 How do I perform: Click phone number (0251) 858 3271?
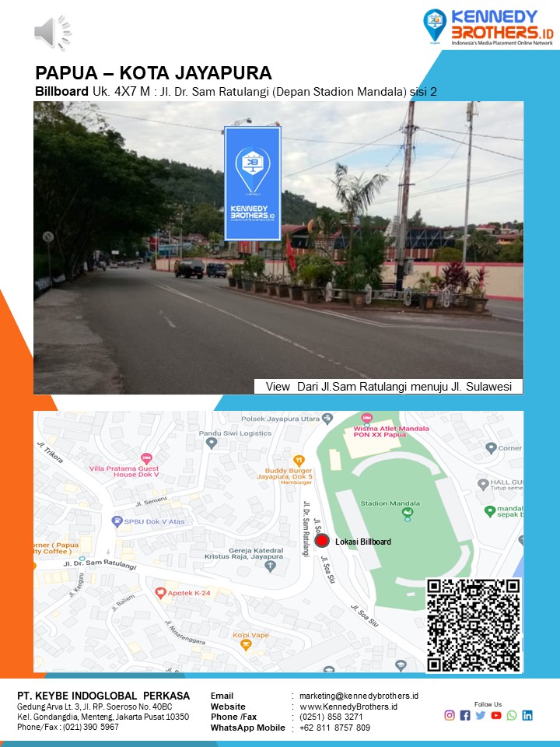(x=331, y=717)
